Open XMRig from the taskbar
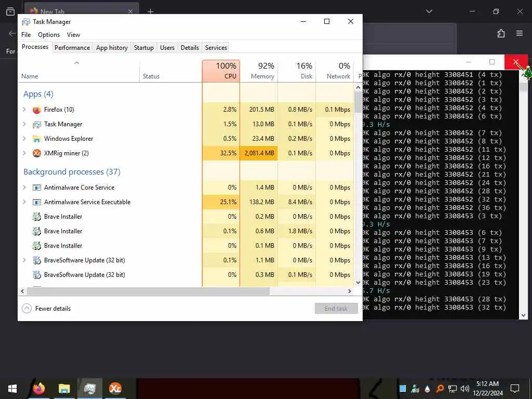The width and height of the screenshot is (532, 399). click(115, 389)
